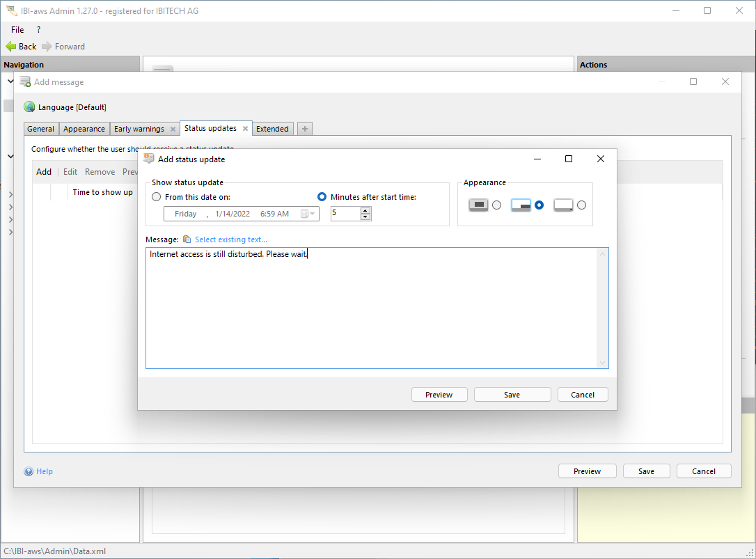
Task: Click the green Back arrow icon
Action: pyautogui.click(x=10, y=47)
